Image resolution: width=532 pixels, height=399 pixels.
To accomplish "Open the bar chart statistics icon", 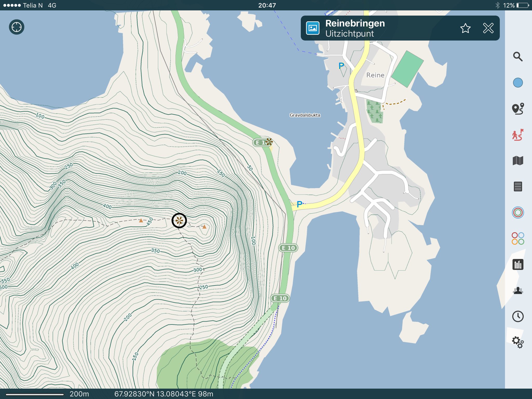I will pyautogui.click(x=518, y=264).
